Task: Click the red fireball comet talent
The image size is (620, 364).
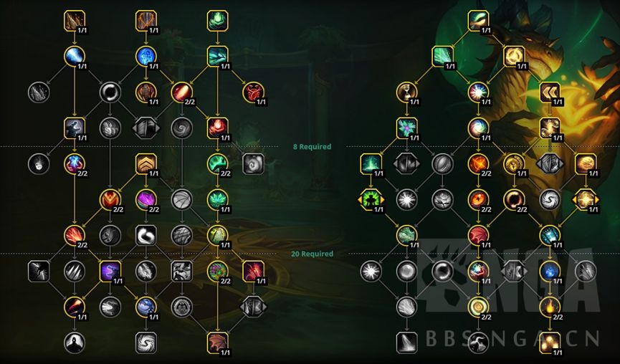Action: [182, 92]
